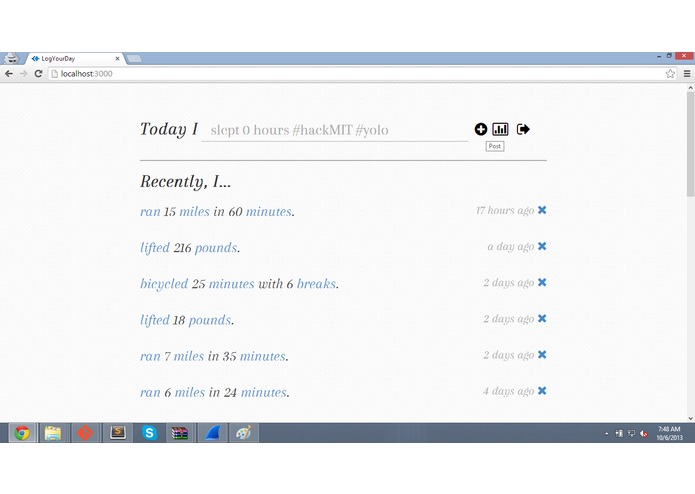Select the LogYourDay browser tab
695x494 pixels.
(x=75, y=58)
